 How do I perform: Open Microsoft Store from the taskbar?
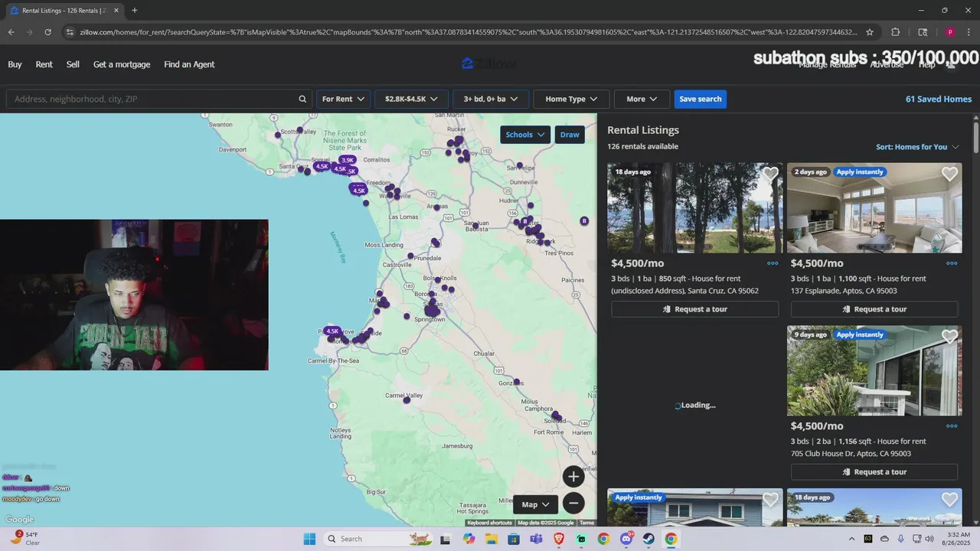[x=514, y=539]
